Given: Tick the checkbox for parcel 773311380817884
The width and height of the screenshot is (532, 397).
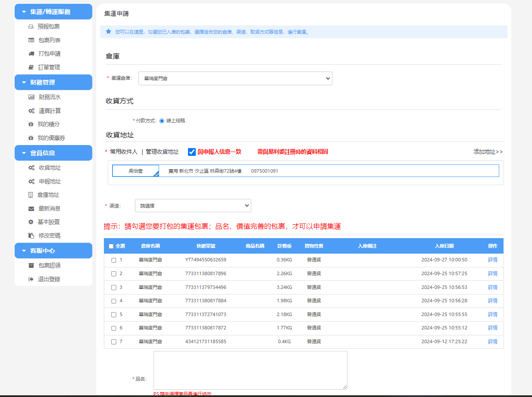Looking at the screenshot, I should click(114, 301).
